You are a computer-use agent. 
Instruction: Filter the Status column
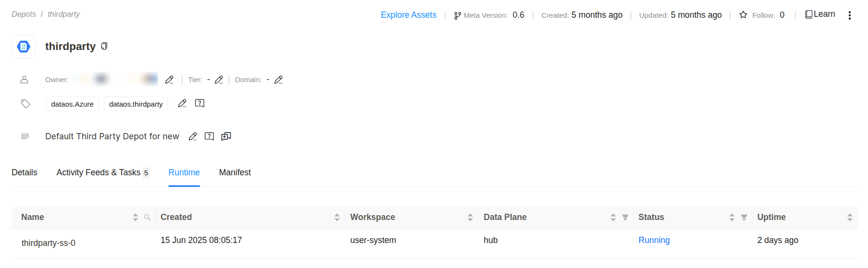coord(744,218)
